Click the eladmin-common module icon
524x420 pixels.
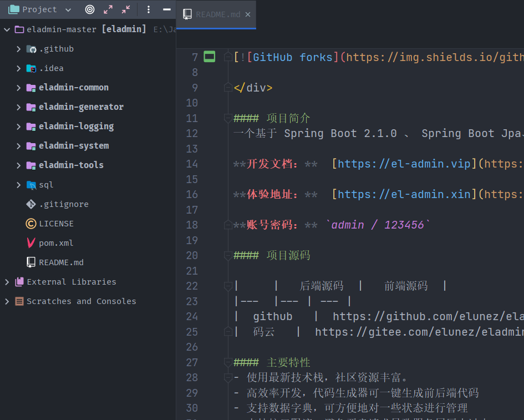click(31, 88)
